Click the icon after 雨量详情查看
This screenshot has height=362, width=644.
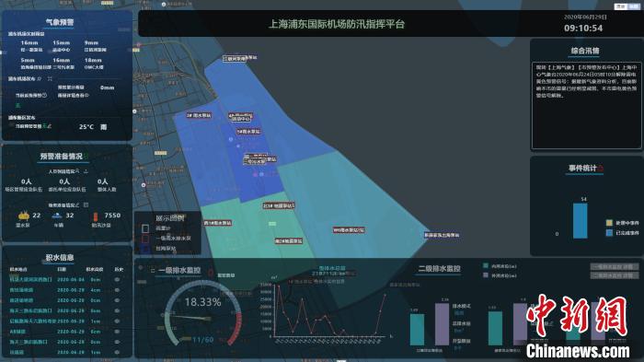(86, 95)
